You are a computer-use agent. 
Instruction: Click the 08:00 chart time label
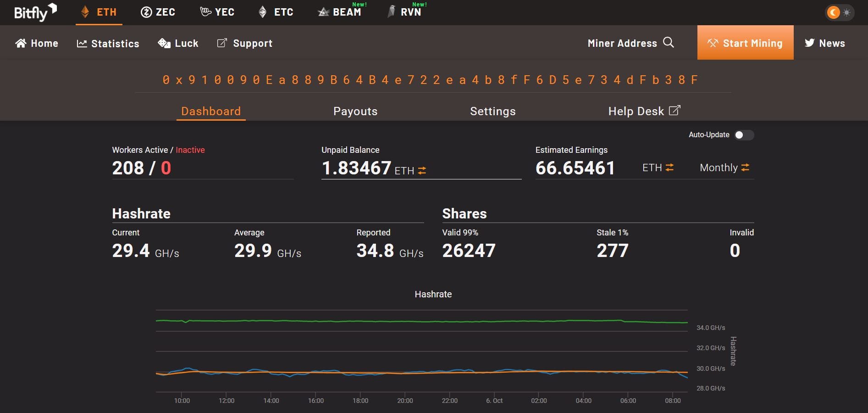coord(673,401)
